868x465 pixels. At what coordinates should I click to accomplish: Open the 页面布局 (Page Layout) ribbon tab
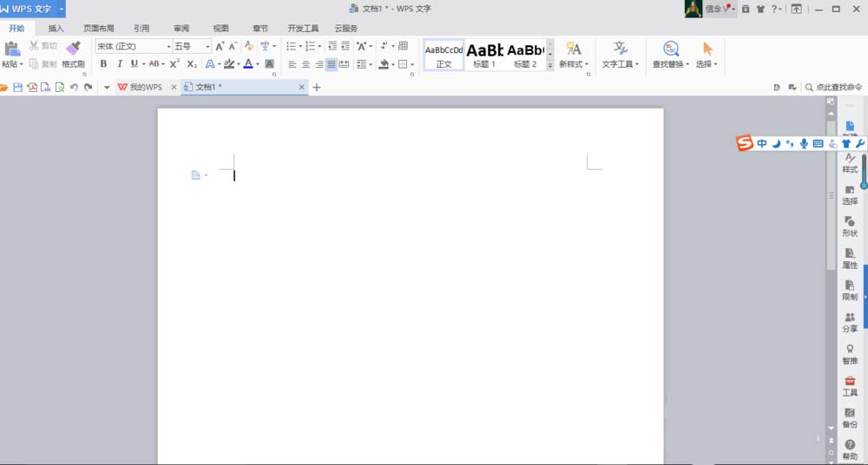coord(98,28)
